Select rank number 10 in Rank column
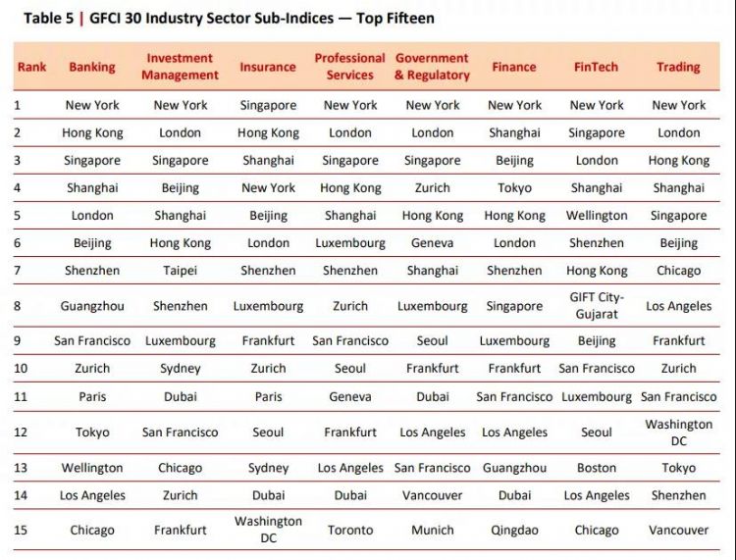 pyautogui.click(x=18, y=369)
